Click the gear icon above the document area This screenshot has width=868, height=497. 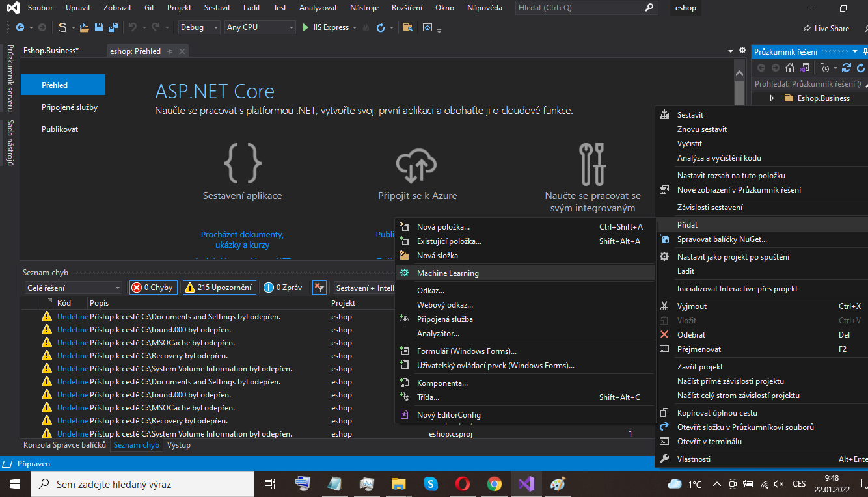tap(742, 51)
